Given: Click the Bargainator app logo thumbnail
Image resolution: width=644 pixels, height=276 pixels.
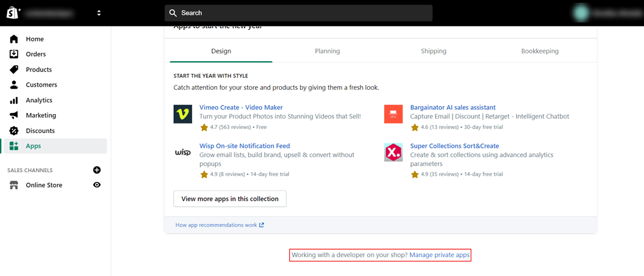Looking at the screenshot, I should [393, 114].
